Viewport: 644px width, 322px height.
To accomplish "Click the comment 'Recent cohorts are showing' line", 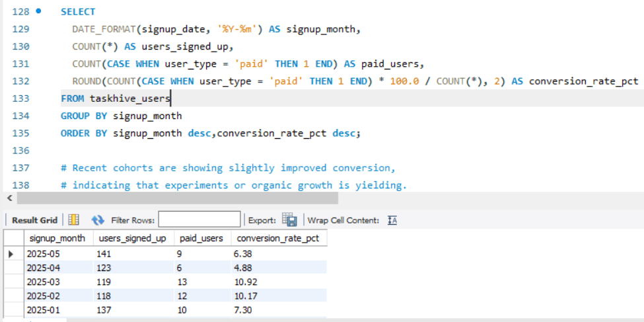I will (x=228, y=168).
